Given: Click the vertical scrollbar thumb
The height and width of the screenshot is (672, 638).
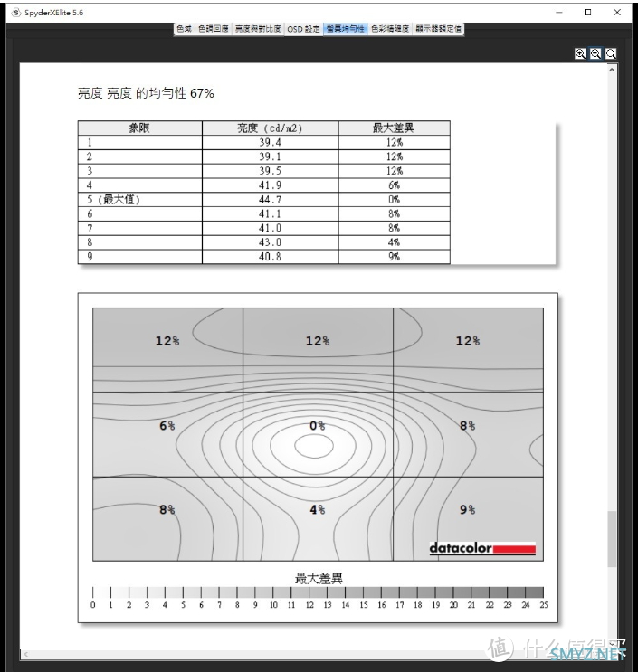Looking at the screenshot, I should pos(612,539).
